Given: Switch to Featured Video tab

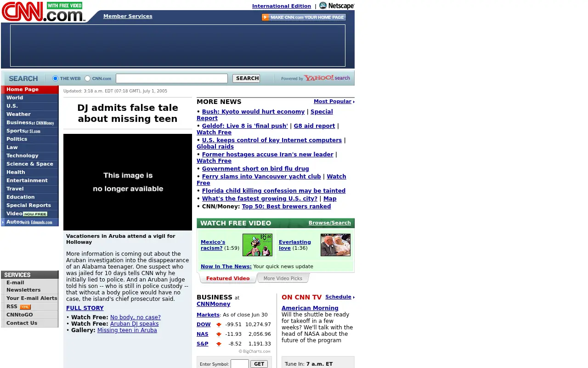Looking at the screenshot, I should (228, 278).
